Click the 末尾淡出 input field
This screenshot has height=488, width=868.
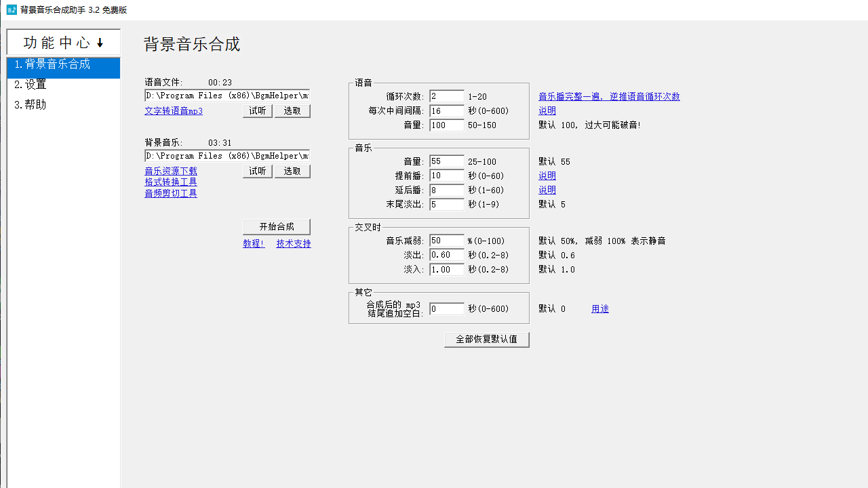pyautogui.click(x=447, y=204)
